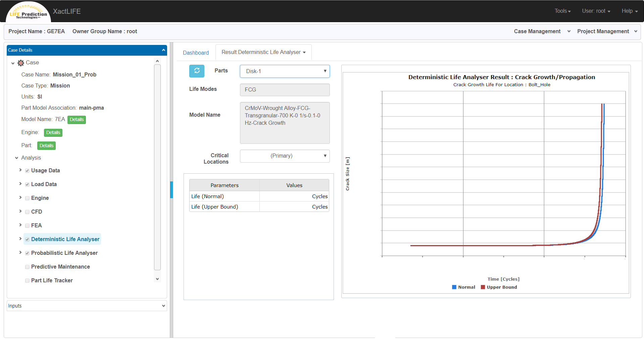Screen dimensions: 644x341
Task: Open the User: root menu
Action: click(596, 11)
